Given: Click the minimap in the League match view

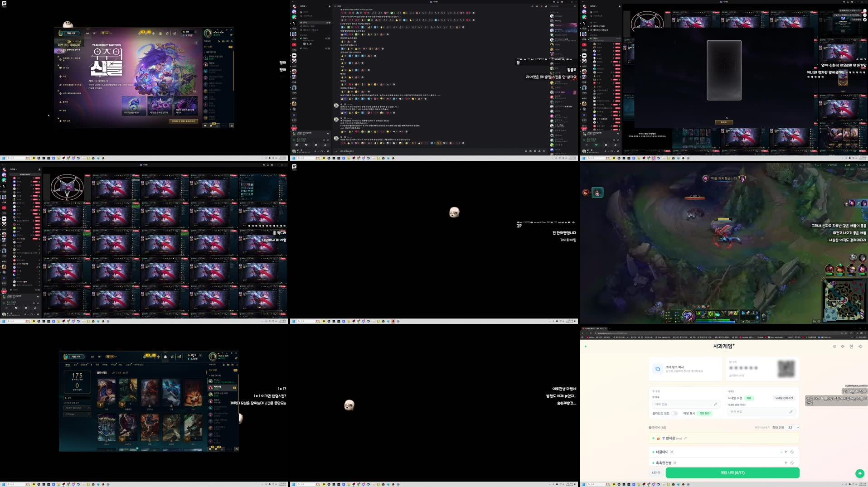Looking at the screenshot, I should (844, 300).
